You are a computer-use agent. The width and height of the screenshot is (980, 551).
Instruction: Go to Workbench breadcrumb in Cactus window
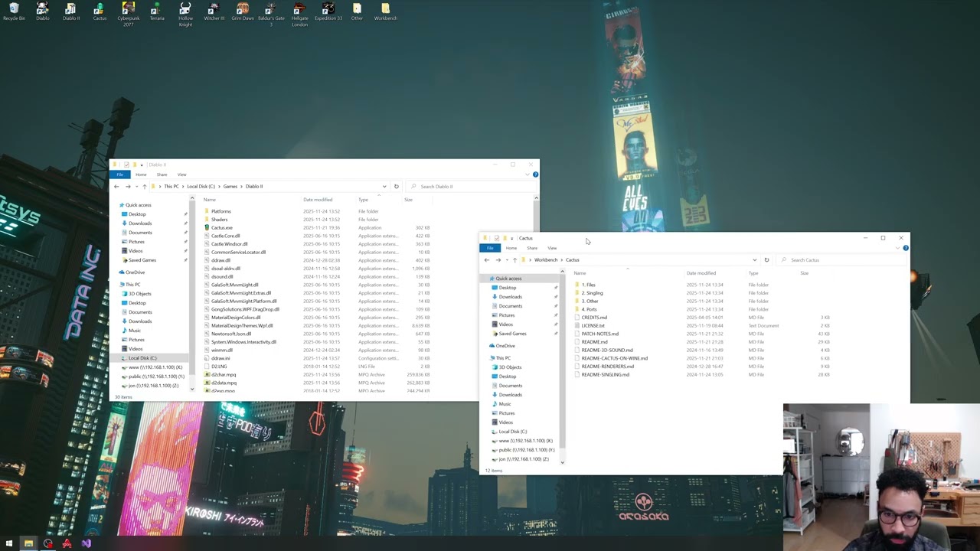546,259
